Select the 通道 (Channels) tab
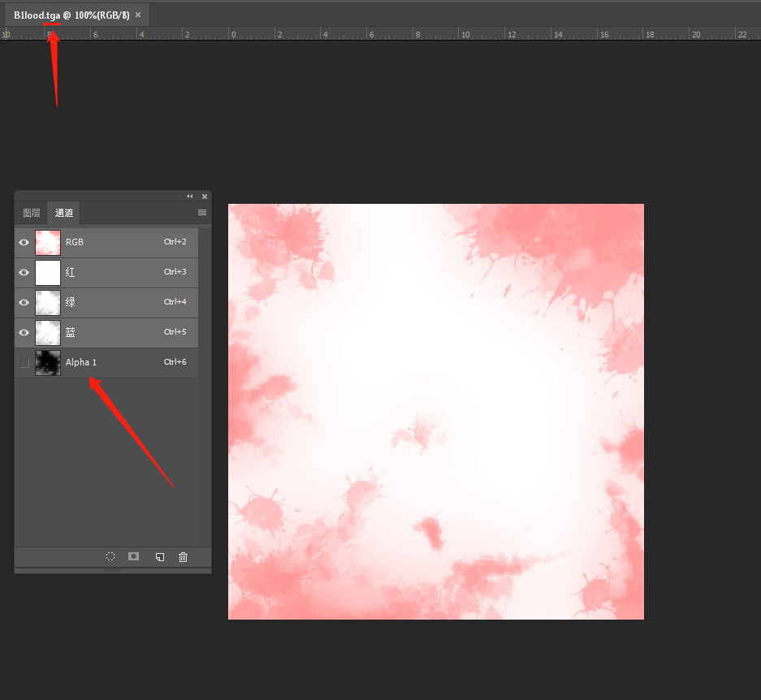Image resolution: width=761 pixels, height=700 pixels. tap(64, 213)
